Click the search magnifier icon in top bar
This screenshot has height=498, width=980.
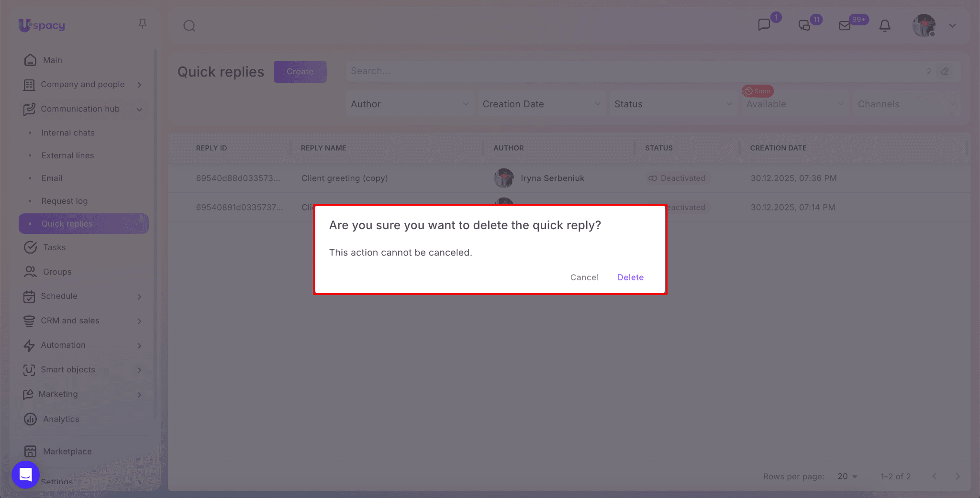[189, 26]
